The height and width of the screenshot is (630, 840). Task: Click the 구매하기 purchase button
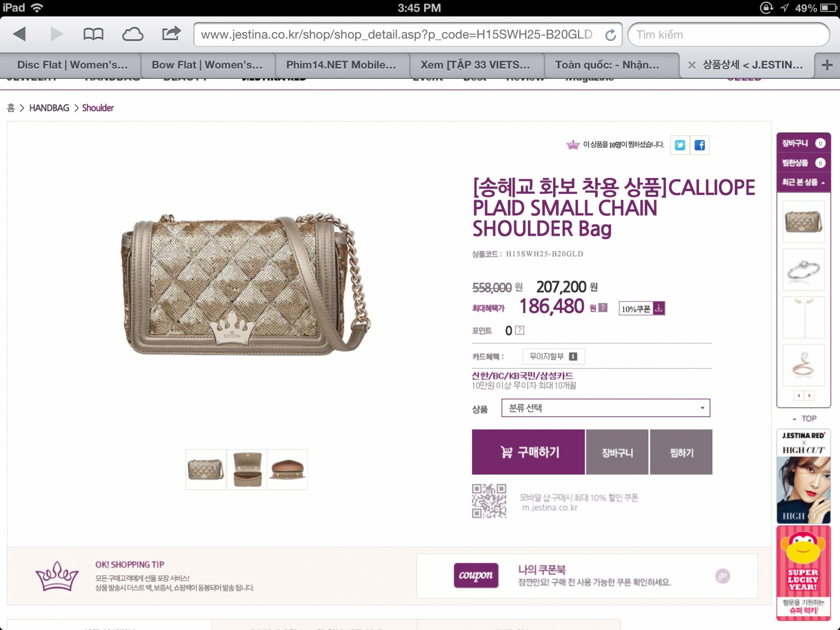pos(528,452)
